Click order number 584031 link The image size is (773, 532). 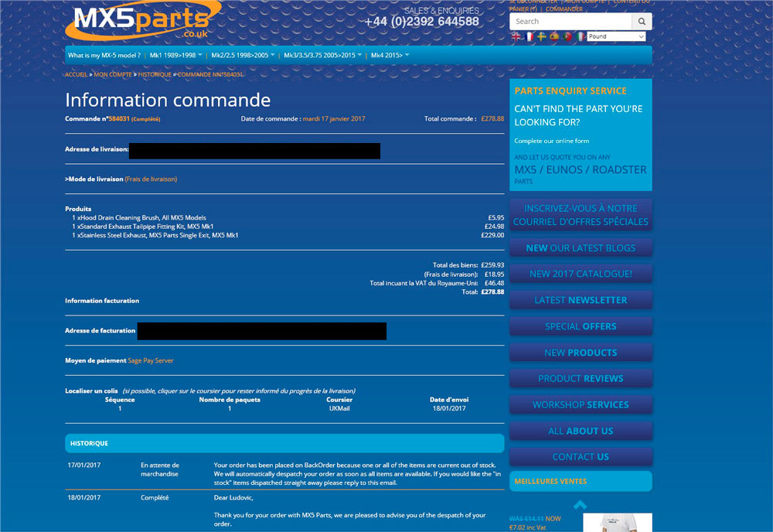click(x=119, y=119)
